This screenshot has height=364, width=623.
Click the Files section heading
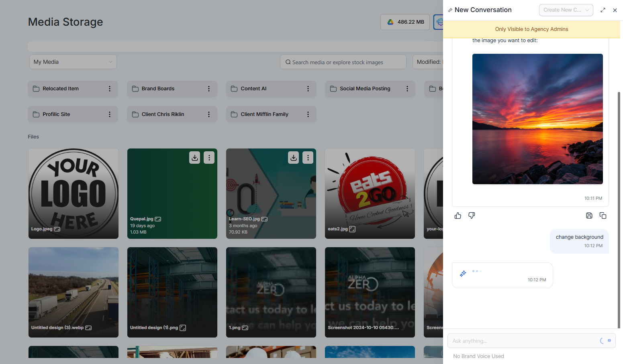click(x=33, y=137)
